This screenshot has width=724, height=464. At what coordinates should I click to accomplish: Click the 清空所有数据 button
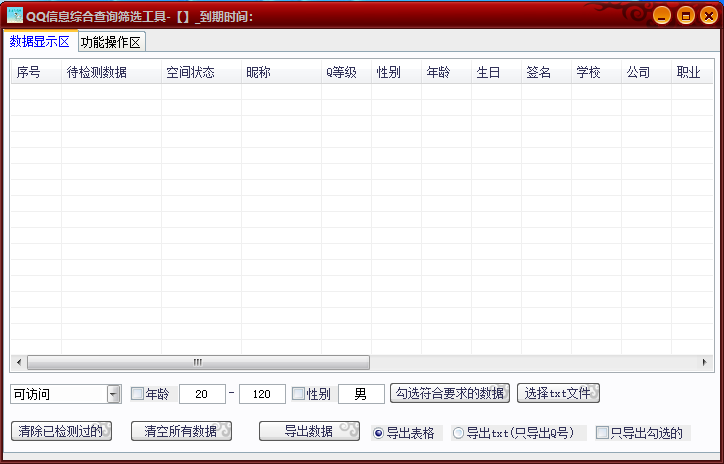coord(181,431)
